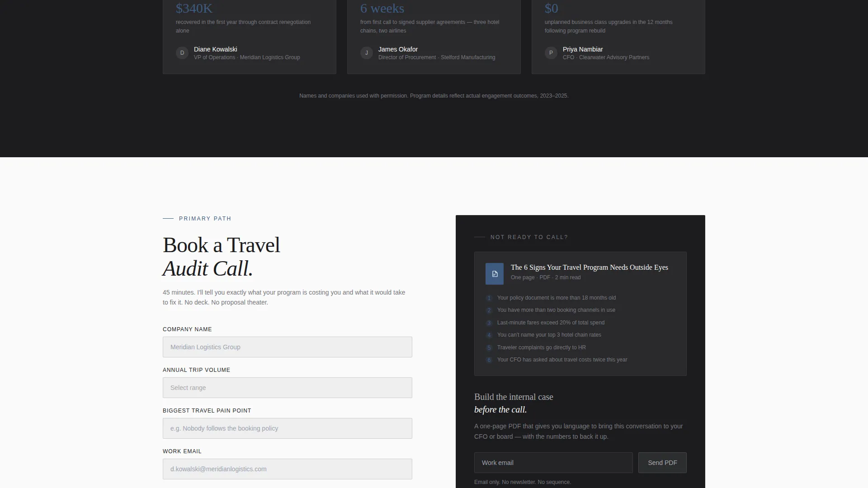The width and height of the screenshot is (868, 488).
Task: Click the number 5 badge in the signs list
Action: 489,348
